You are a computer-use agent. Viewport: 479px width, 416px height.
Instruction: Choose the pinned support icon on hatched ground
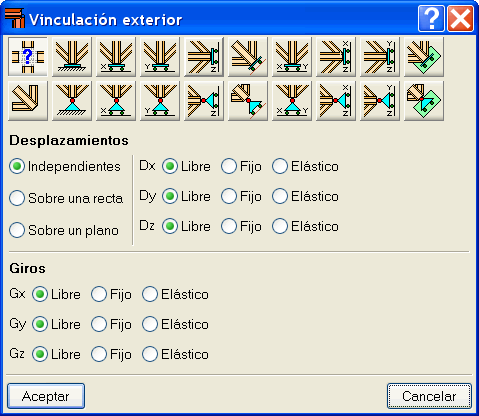pyautogui.click(x=72, y=101)
